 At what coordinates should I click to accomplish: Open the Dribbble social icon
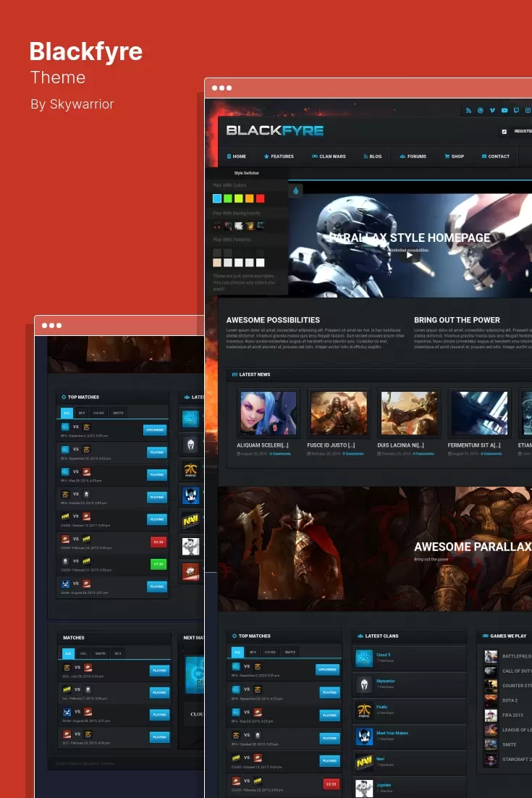point(480,111)
